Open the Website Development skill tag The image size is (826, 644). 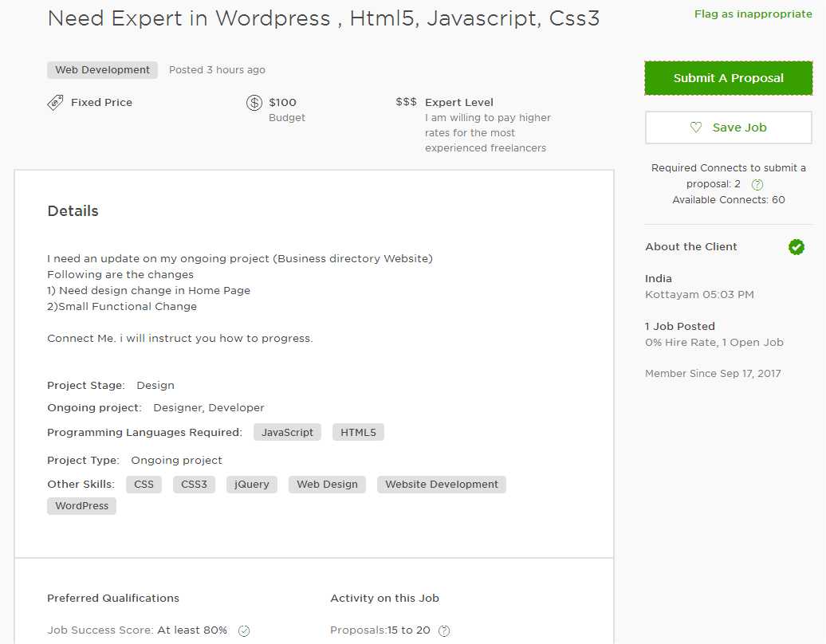[x=441, y=484]
